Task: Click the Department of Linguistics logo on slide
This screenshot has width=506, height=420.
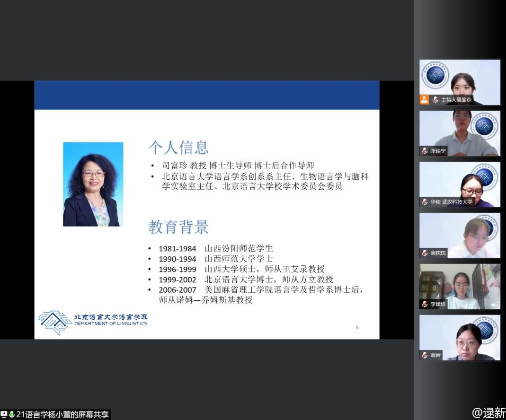Action: click(x=93, y=322)
